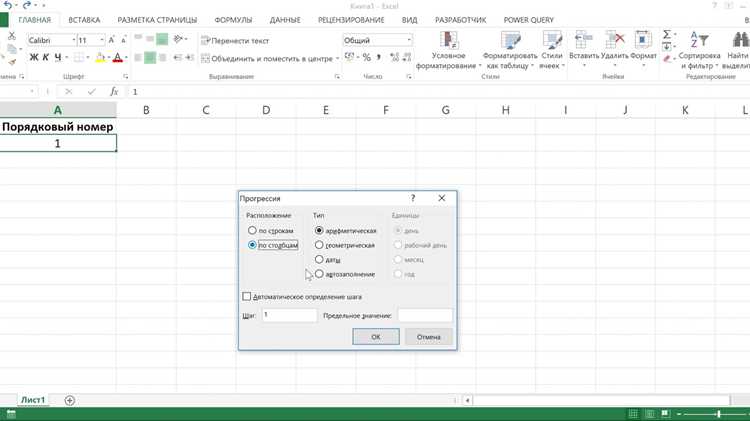Click Отмена in Прогрессия dialog
This screenshot has height=421, width=750.
(x=429, y=337)
